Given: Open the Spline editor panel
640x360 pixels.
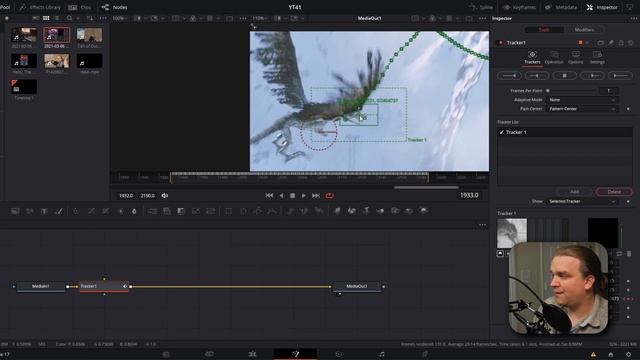Looking at the screenshot, I should [x=481, y=7].
